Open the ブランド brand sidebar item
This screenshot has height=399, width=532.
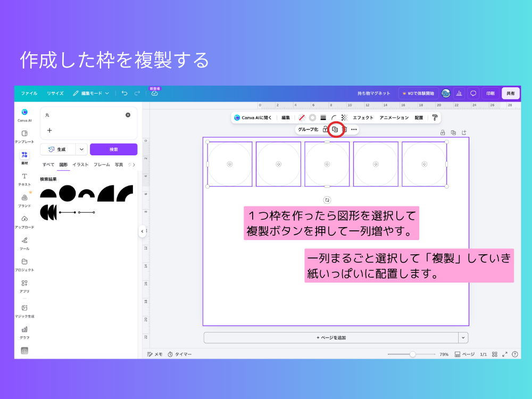24,201
